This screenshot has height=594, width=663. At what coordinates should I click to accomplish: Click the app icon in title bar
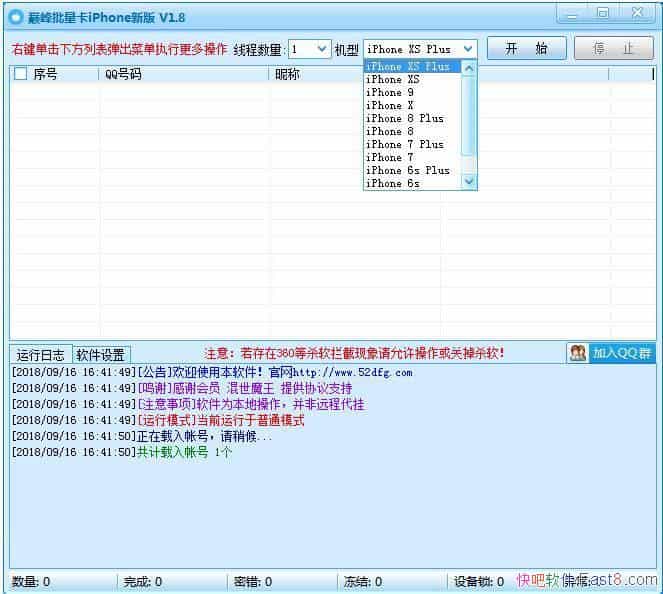15,17
